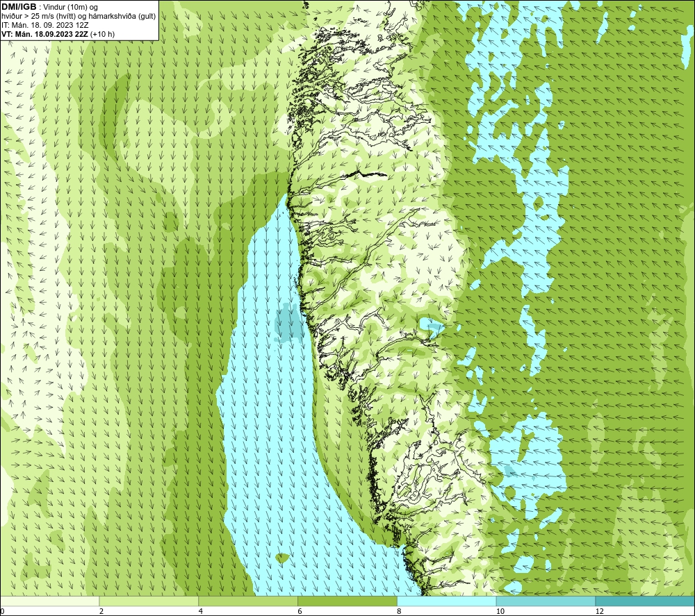The image size is (695, 616).
Task: Click the 'IT: Mán. 18. 09. 2023 12Z' line
Action: (x=44, y=25)
